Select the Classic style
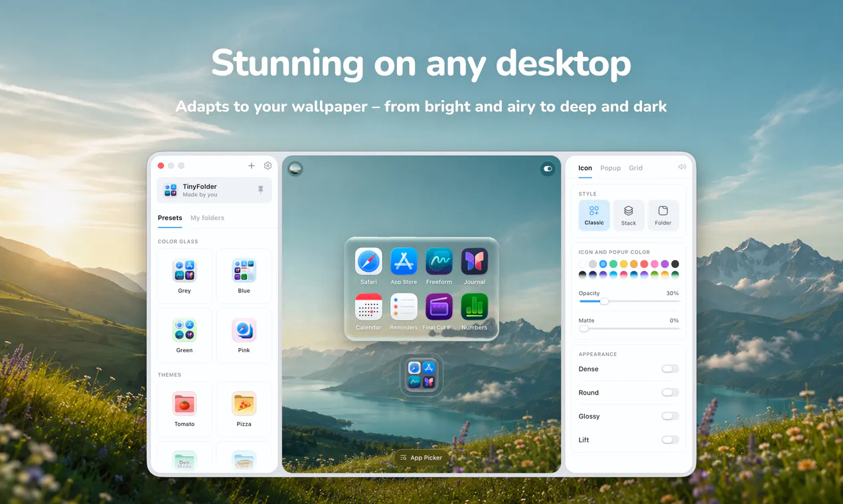Screen dimensions: 843x504 click(594, 216)
